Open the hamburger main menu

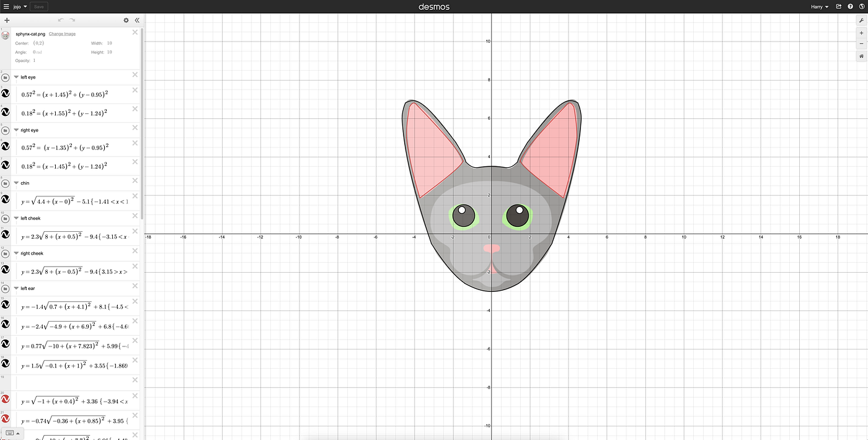[x=6, y=6]
